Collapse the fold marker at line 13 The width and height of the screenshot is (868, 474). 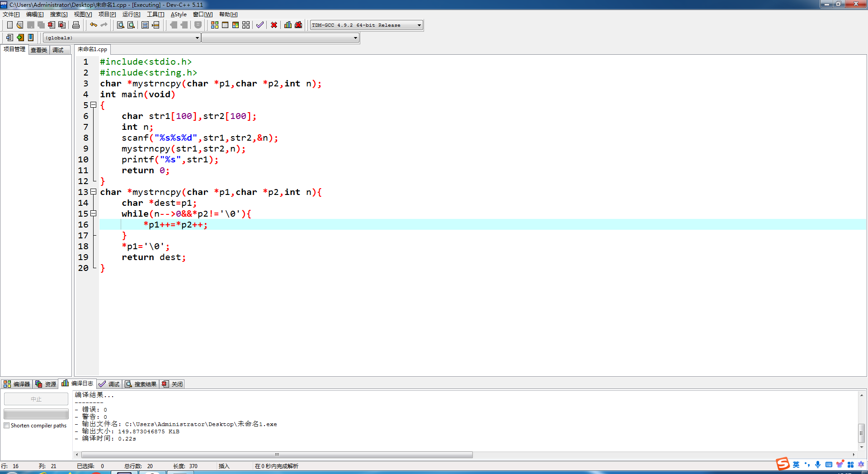(x=94, y=192)
